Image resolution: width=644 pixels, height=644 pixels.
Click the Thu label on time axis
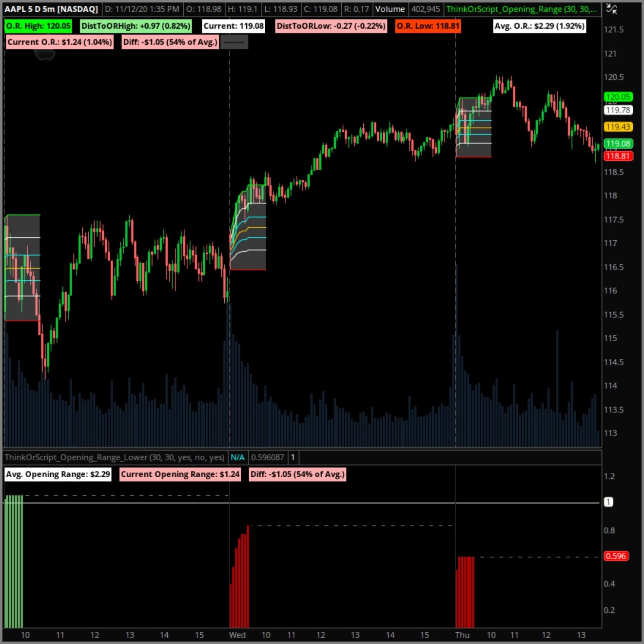pos(462,635)
